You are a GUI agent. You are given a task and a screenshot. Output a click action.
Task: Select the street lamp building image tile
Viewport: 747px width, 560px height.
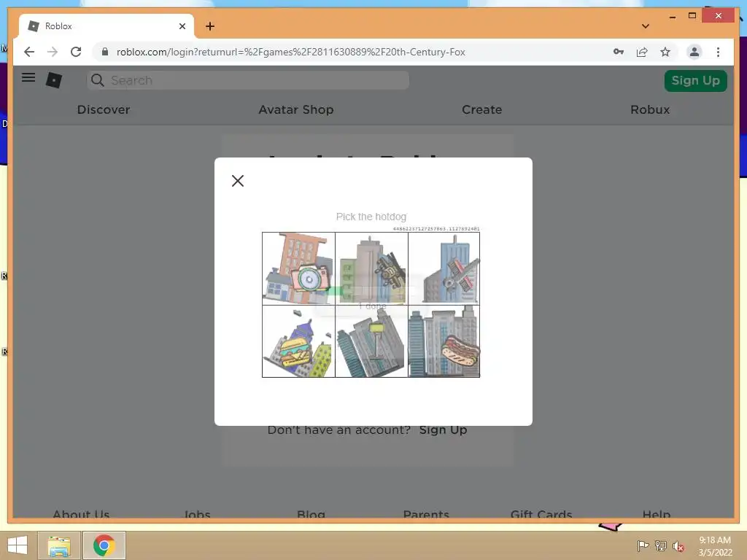(x=371, y=341)
